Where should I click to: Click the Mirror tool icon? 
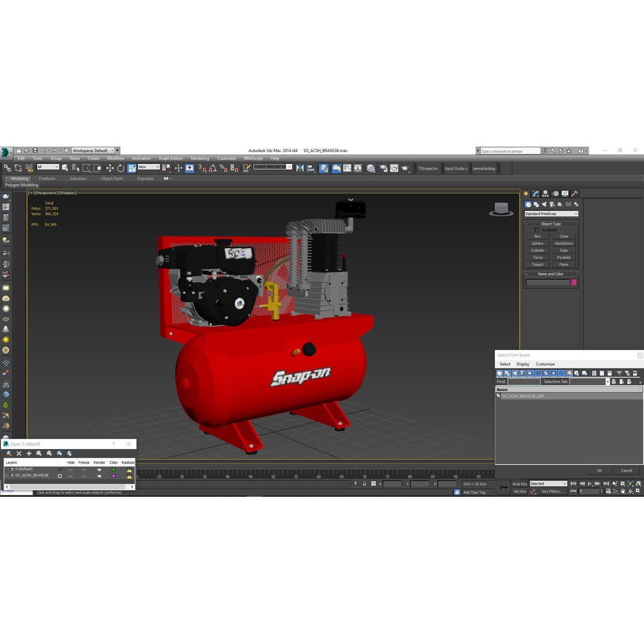tap(300, 168)
